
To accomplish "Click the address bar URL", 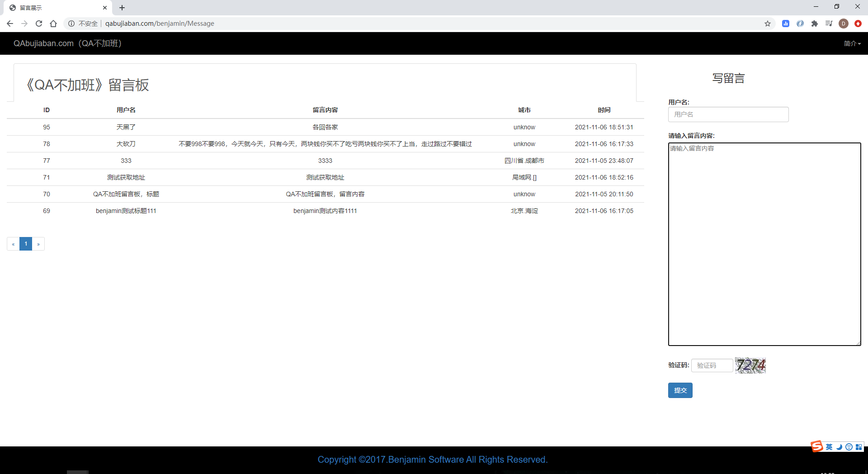I will (x=160, y=24).
